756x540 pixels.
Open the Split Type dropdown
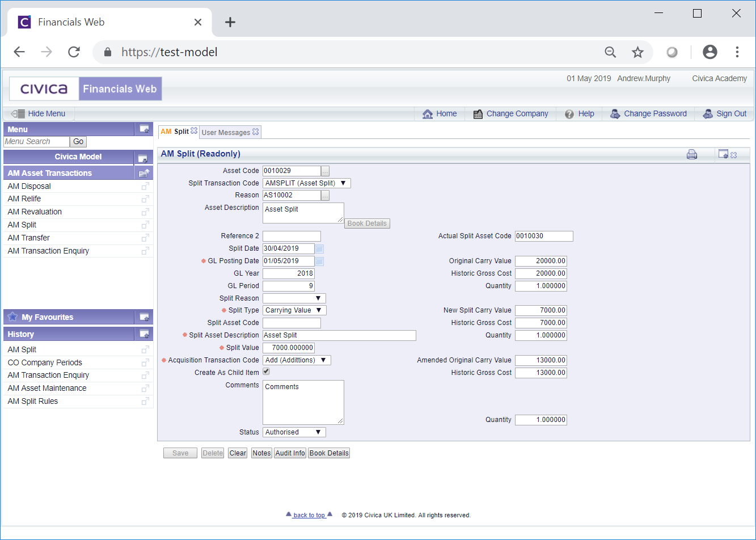(x=294, y=310)
